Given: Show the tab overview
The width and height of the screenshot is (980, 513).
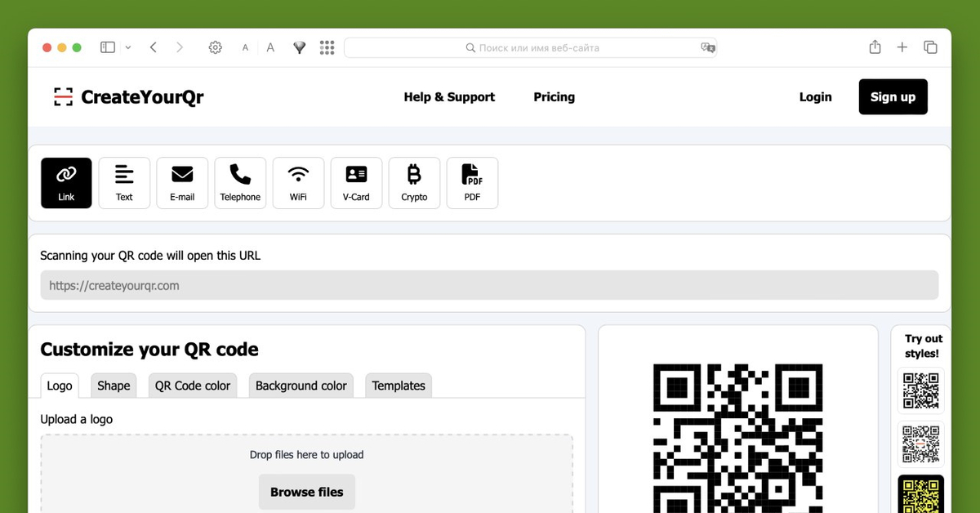Looking at the screenshot, I should pos(930,47).
